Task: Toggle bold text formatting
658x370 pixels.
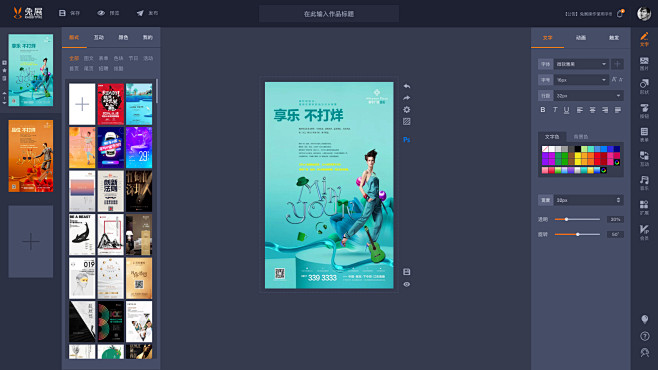Action: click(543, 110)
